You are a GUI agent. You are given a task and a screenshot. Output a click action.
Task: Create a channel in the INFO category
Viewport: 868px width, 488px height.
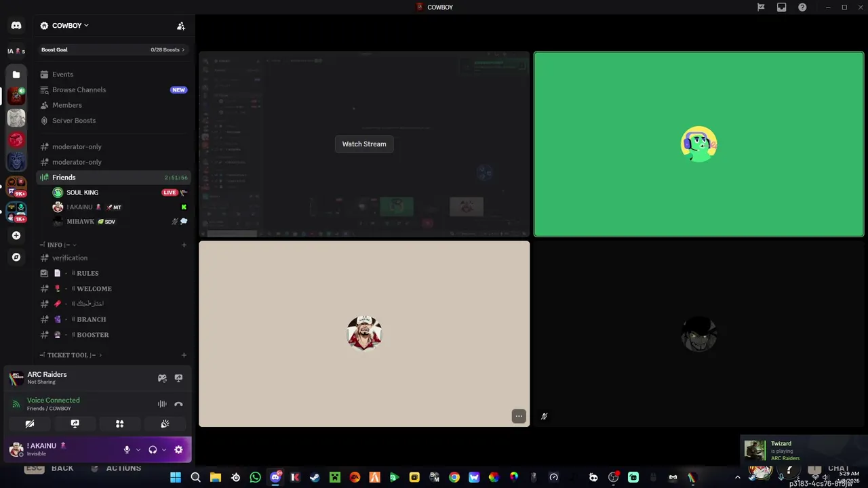184,245
